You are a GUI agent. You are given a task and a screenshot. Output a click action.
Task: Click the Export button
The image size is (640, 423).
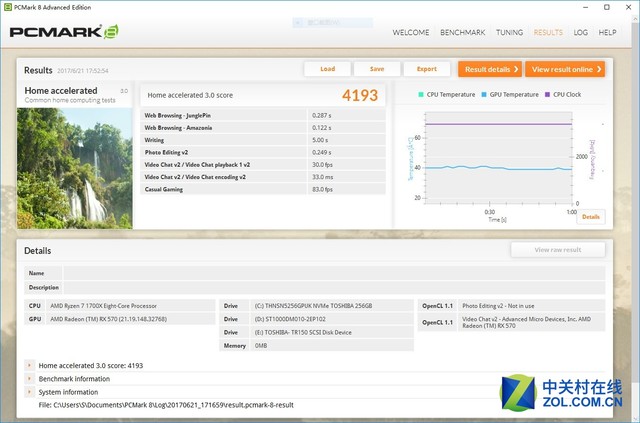coord(427,69)
